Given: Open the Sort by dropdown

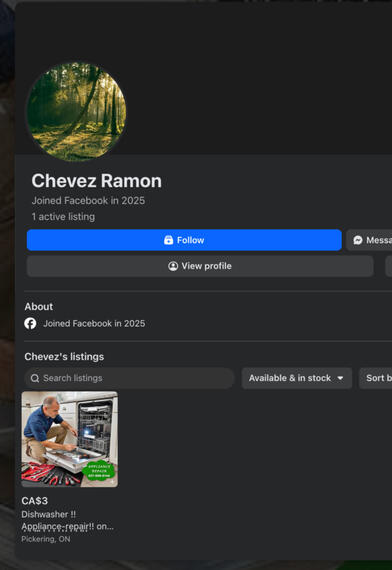Looking at the screenshot, I should click(x=376, y=378).
